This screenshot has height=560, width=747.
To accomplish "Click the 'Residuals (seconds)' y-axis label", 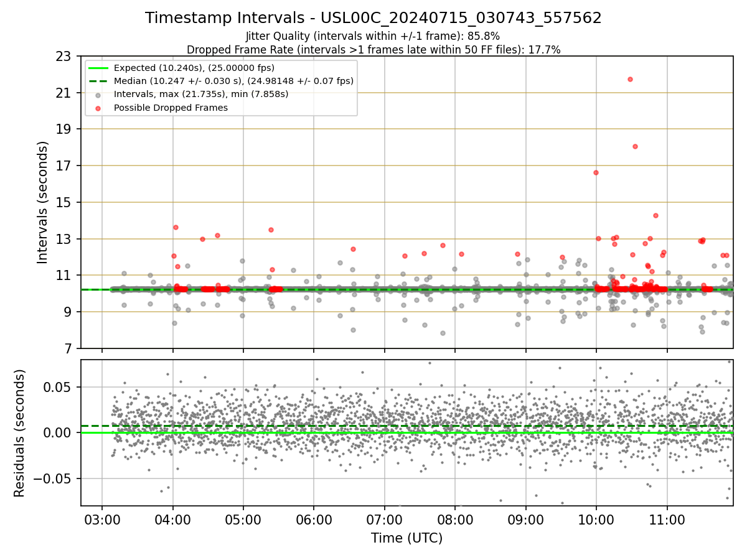I will (x=20, y=433).
